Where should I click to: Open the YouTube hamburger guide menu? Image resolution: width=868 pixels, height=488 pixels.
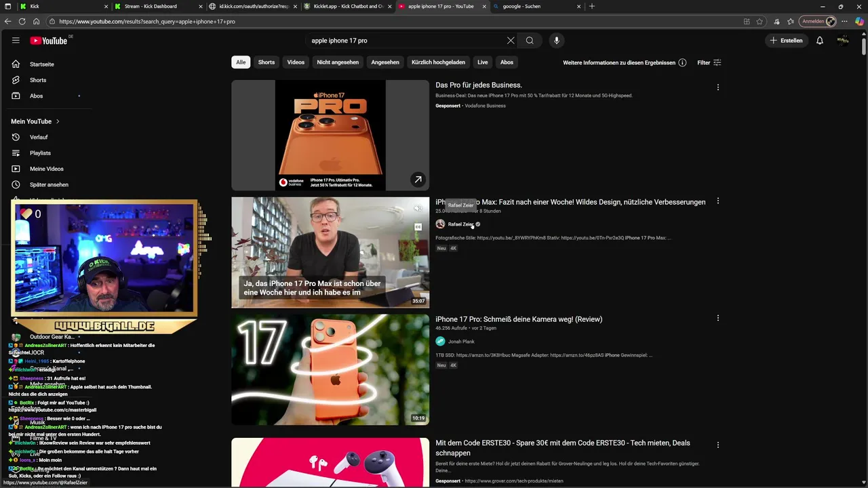[x=16, y=41]
